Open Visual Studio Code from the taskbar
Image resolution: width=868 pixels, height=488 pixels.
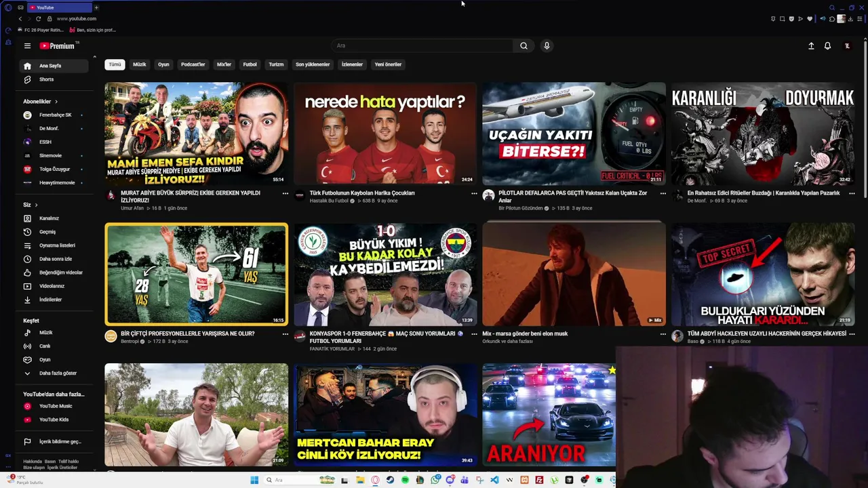click(x=494, y=480)
